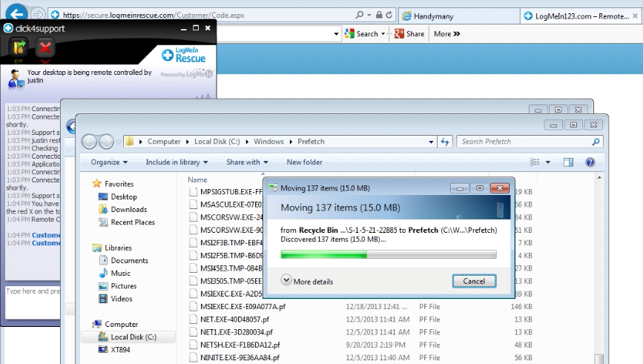This screenshot has width=643, height=364.
Task: Click the LogMeIn Rescue file transfer icon
Action: 19,49
